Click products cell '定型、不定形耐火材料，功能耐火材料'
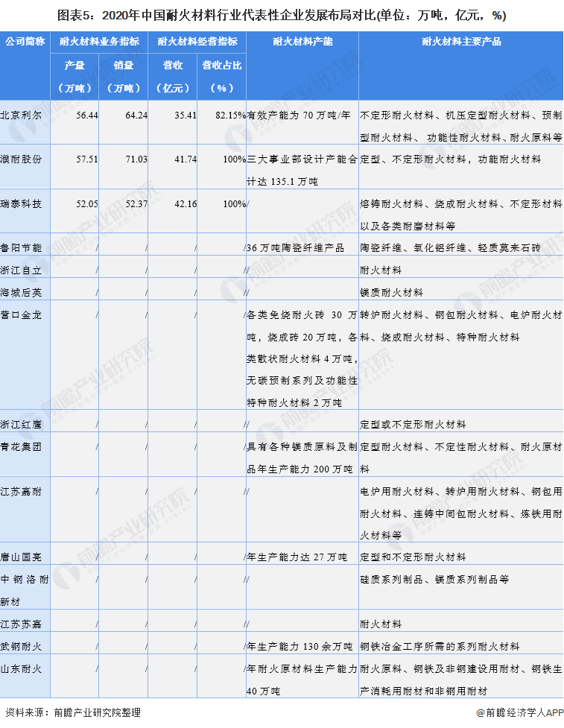 point(450,159)
